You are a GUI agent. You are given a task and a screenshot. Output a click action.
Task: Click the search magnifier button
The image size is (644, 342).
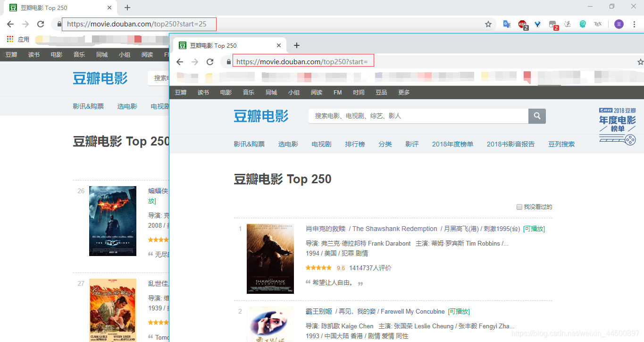pyautogui.click(x=537, y=116)
